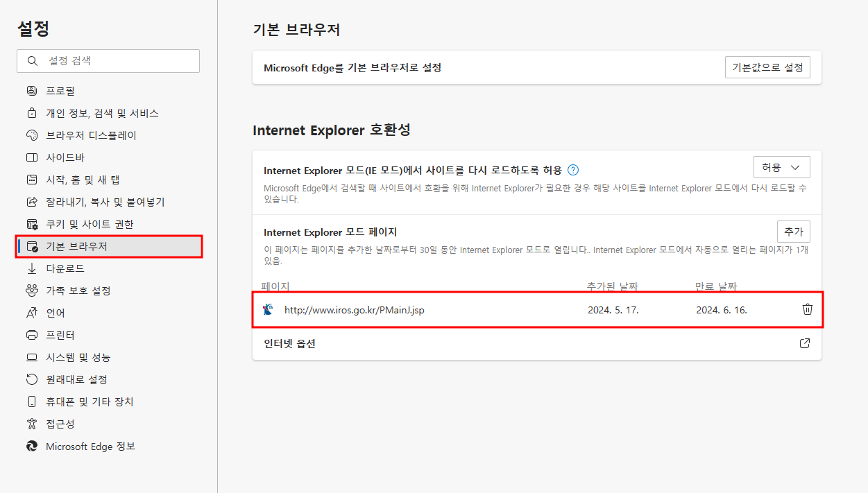
Task: Open 가족 보호 설정 page
Action: 108,291
